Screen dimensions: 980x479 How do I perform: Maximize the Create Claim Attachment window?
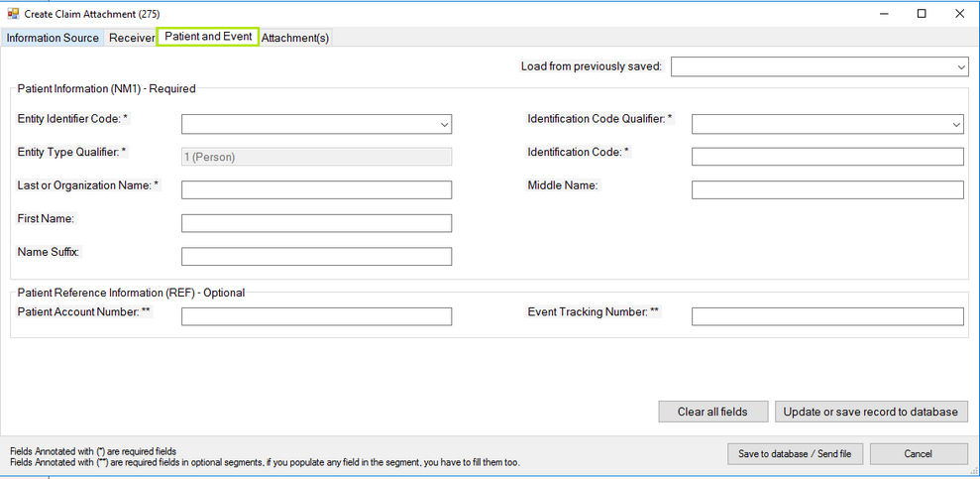[x=922, y=13]
